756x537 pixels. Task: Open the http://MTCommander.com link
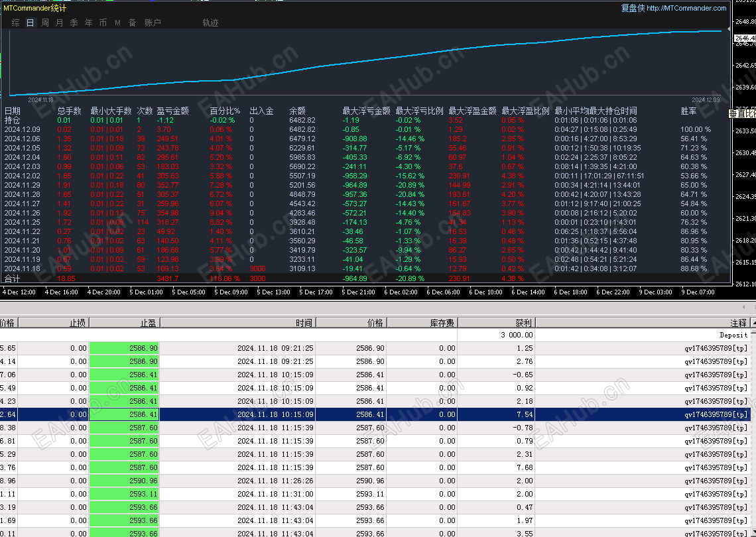pos(686,8)
